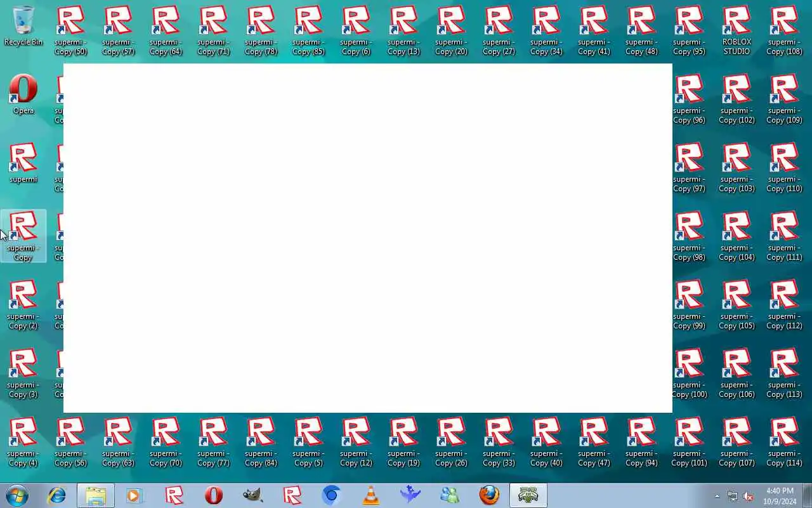Select supermi - Copy (112) icon
The width and height of the screenshot is (812, 508).
(x=784, y=305)
